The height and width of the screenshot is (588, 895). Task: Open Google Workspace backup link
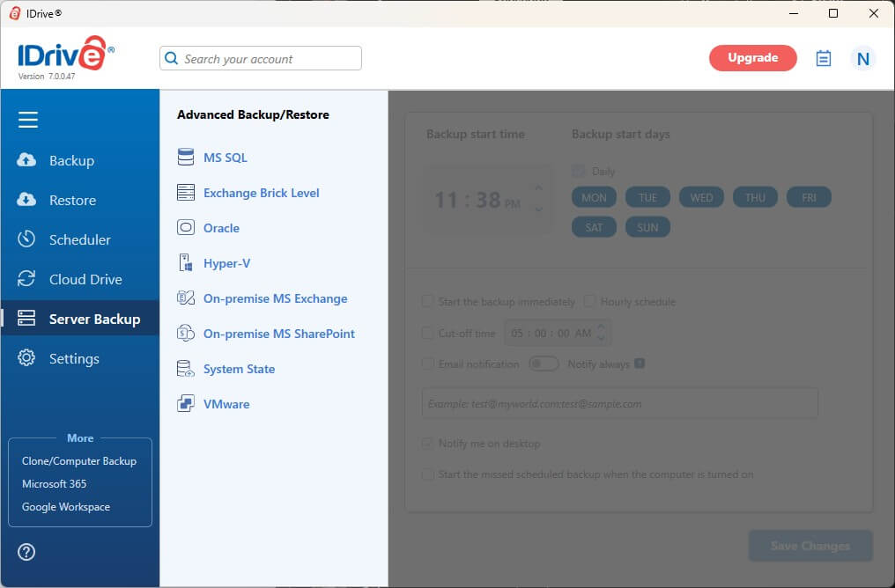pyautogui.click(x=66, y=506)
